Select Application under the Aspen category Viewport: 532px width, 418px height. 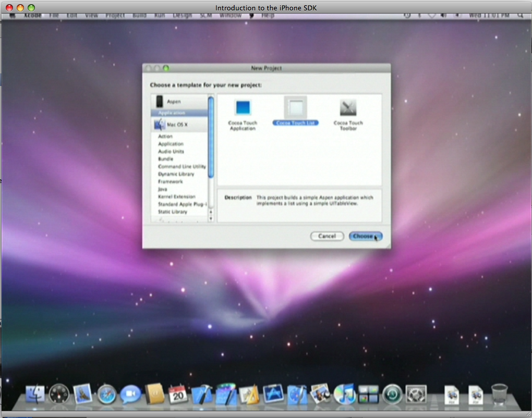[179, 113]
